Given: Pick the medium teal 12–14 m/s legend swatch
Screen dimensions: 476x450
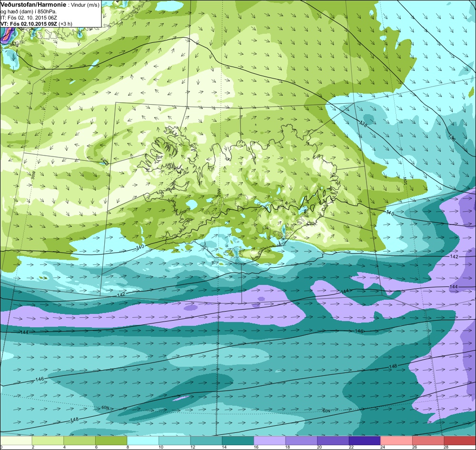Looking at the screenshot, I should (x=206, y=440).
